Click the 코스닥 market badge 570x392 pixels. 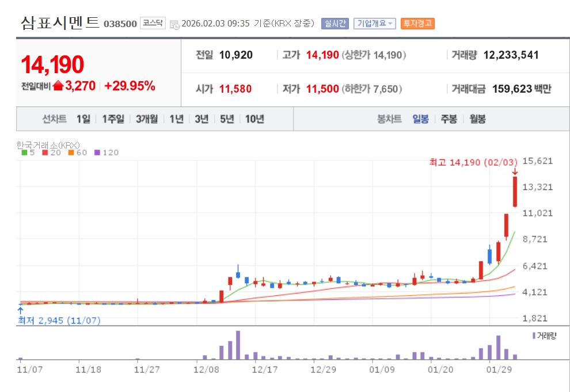pos(153,23)
